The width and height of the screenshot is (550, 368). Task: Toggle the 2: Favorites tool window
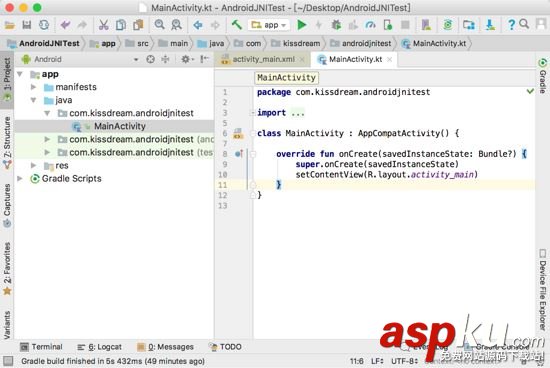(7, 268)
